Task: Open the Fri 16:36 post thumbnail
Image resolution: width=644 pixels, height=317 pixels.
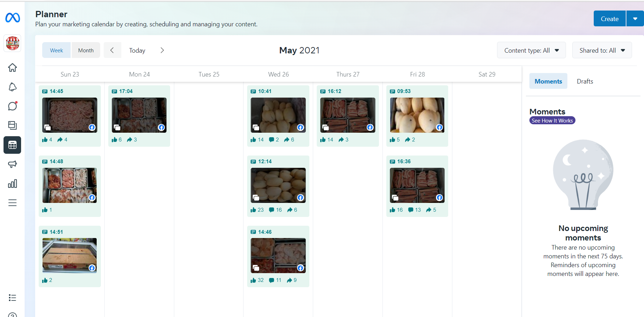Action: (x=417, y=185)
